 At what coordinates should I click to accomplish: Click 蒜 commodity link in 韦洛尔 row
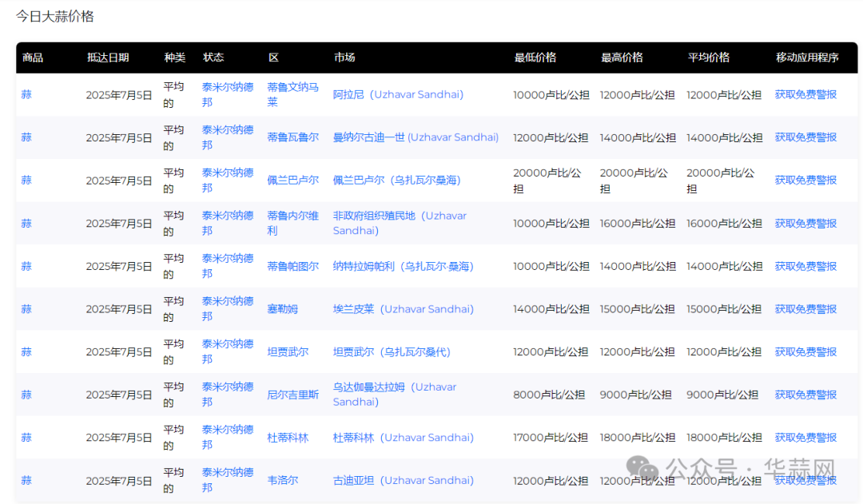point(26,480)
